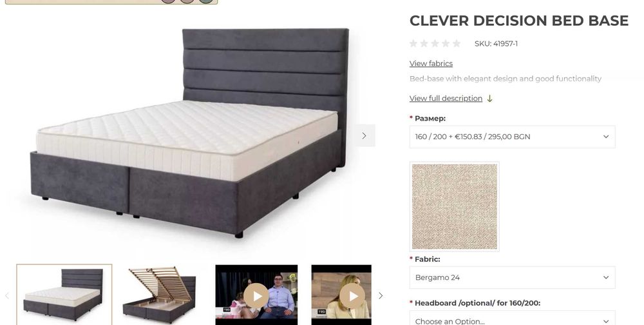Click the SKU 41957-1 text
The height and width of the screenshot is (325, 644).
click(x=496, y=44)
